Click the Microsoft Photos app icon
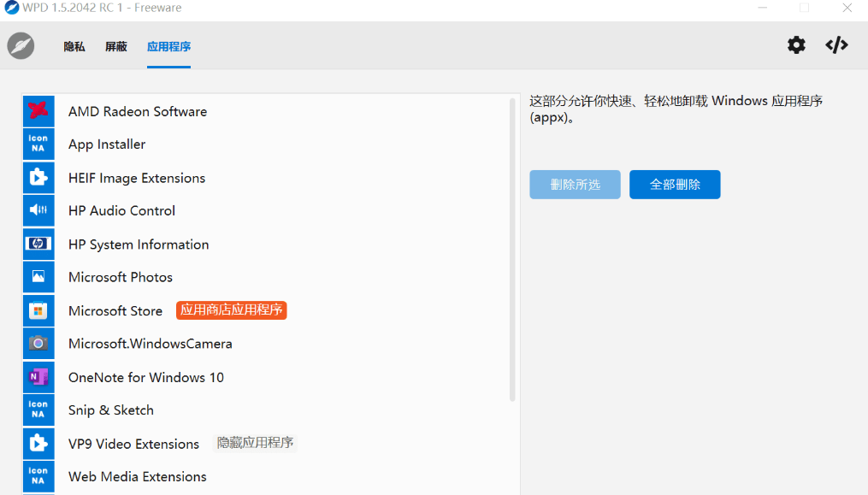Viewport: 868px width, 495px height. 38,277
